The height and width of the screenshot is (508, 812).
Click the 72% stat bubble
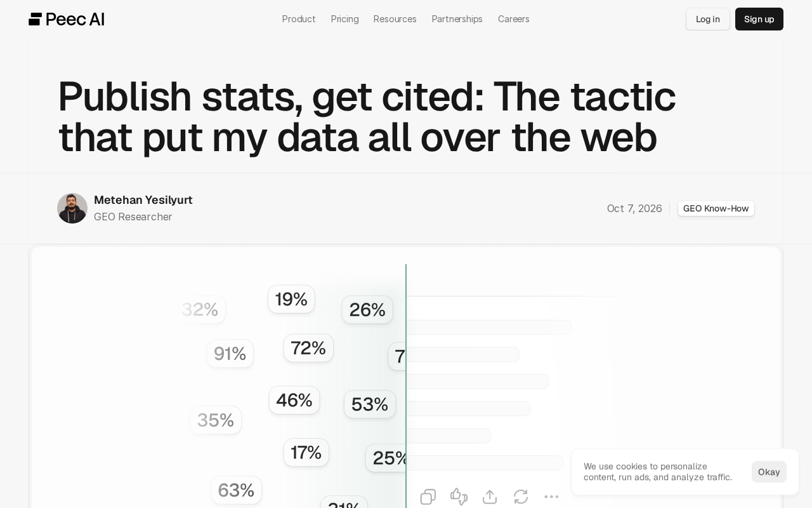click(308, 348)
